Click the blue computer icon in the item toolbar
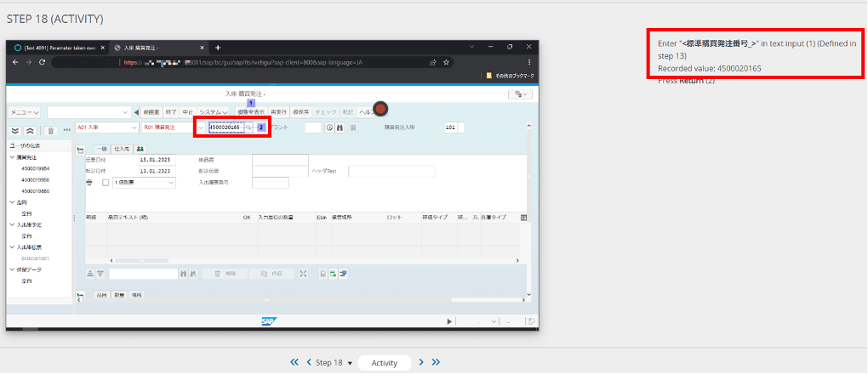Screen dimensions: 868x374 [343, 274]
